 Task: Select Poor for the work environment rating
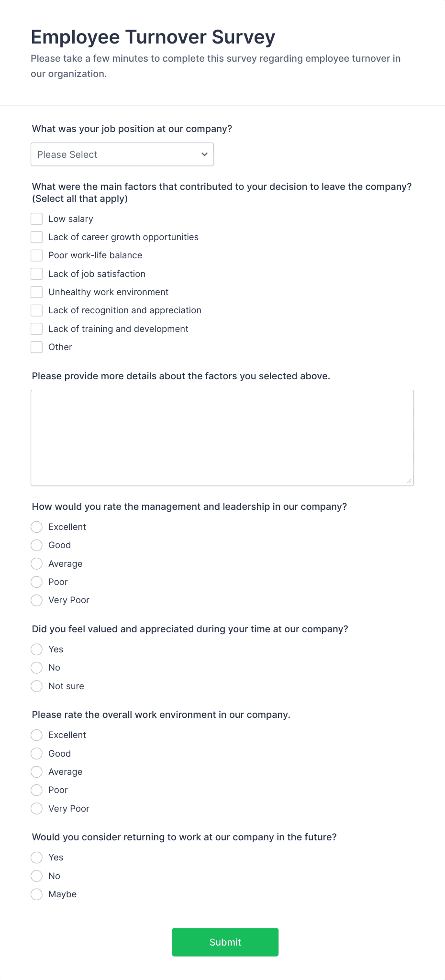[36, 790]
